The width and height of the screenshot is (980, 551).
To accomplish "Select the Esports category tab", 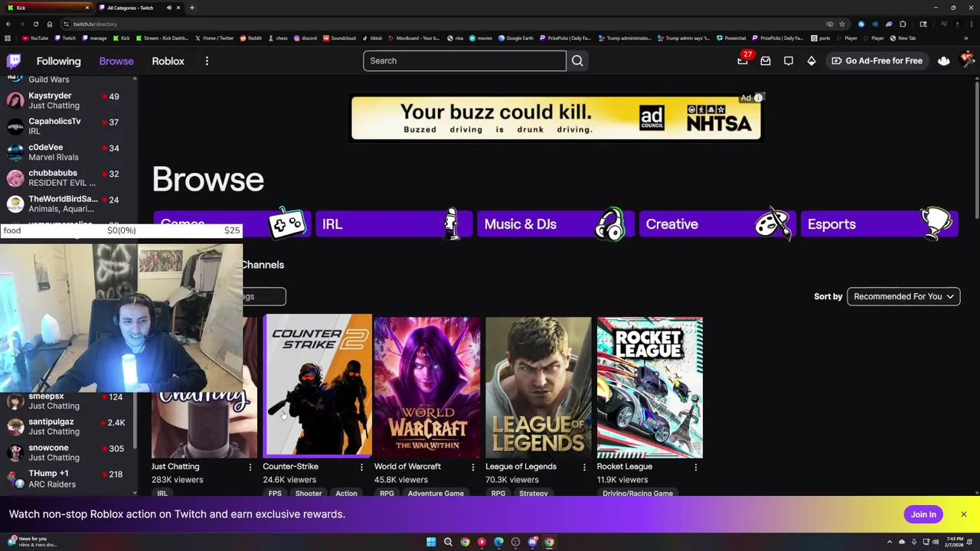I will click(879, 224).
